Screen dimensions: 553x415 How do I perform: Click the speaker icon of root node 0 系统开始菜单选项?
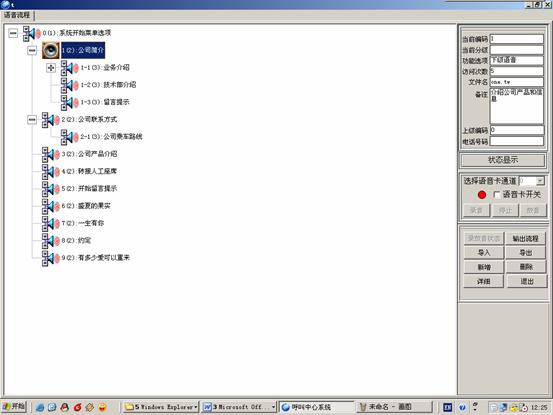(32, 33)
